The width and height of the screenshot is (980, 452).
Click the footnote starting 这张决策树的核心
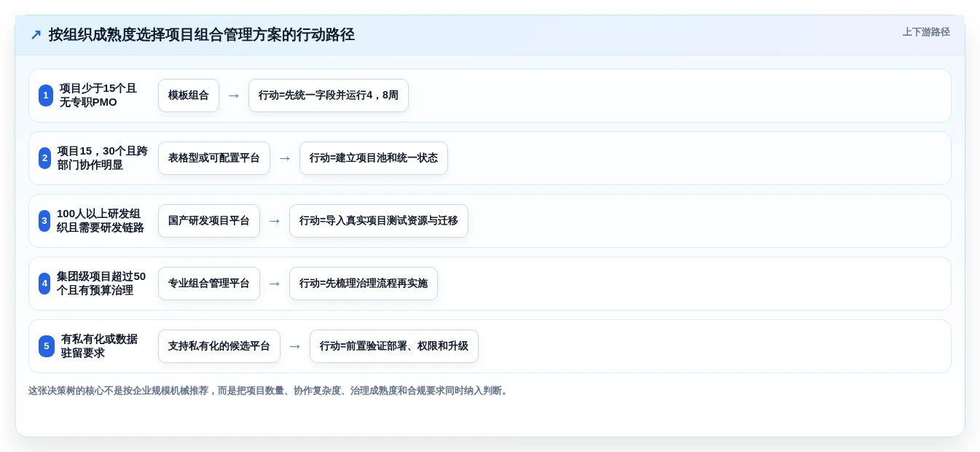point(270,391)
